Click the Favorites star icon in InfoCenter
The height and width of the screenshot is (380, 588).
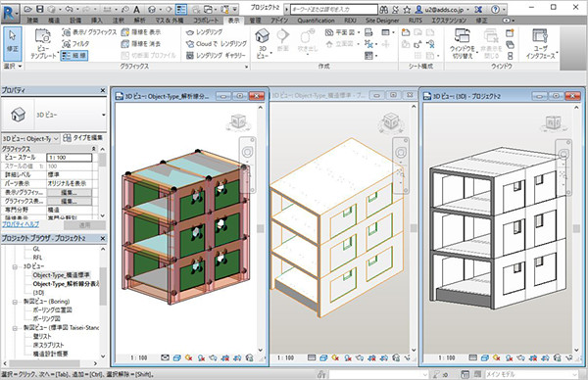point(407,10)
